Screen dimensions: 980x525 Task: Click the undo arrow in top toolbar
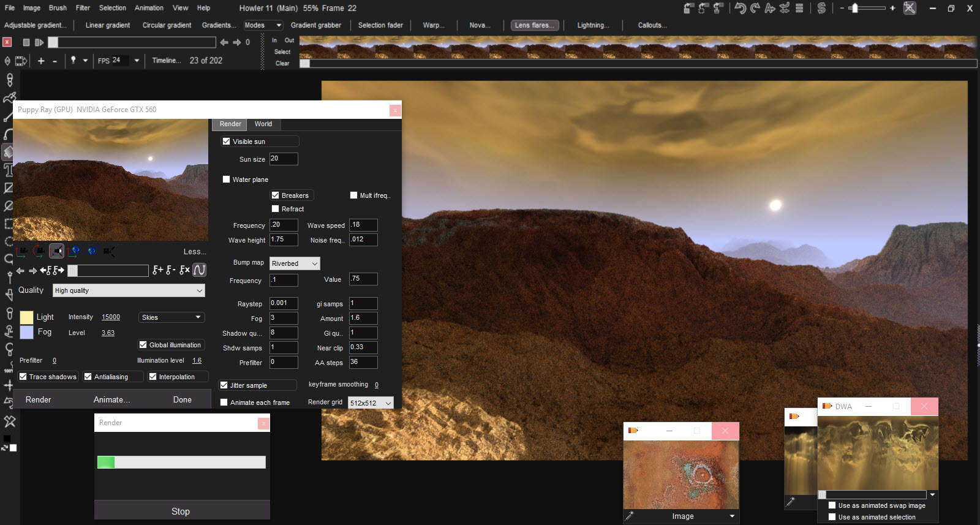click(740, 8)
